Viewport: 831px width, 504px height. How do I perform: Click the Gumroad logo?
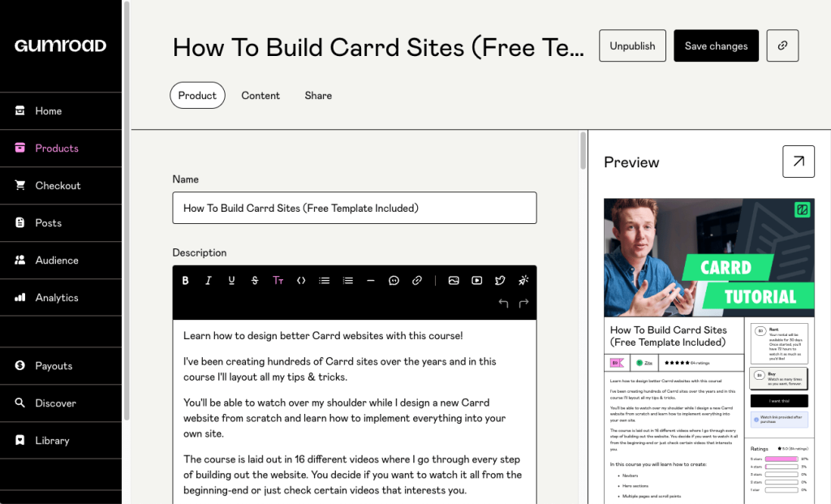tap(60, 45)
